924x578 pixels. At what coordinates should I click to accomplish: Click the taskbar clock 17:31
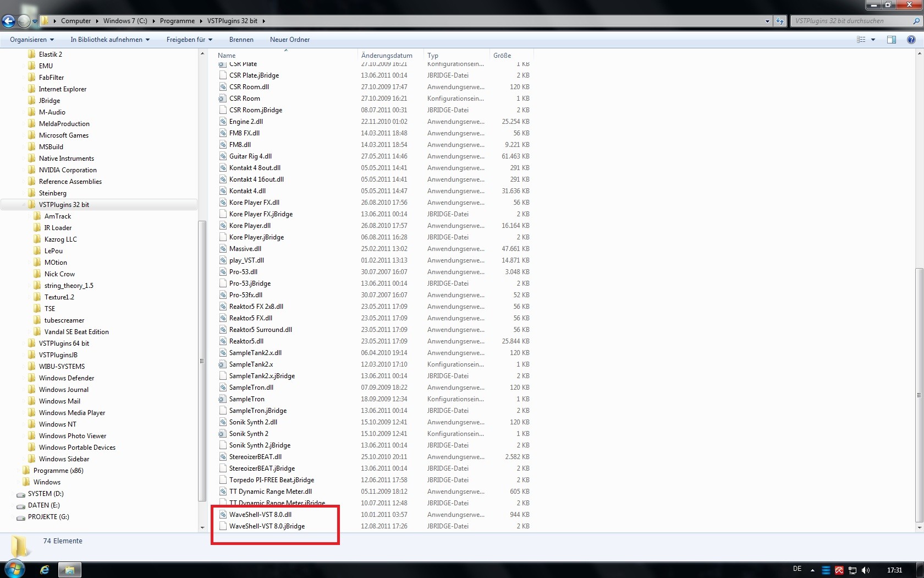pyautogui.click(x=894, y=570)
